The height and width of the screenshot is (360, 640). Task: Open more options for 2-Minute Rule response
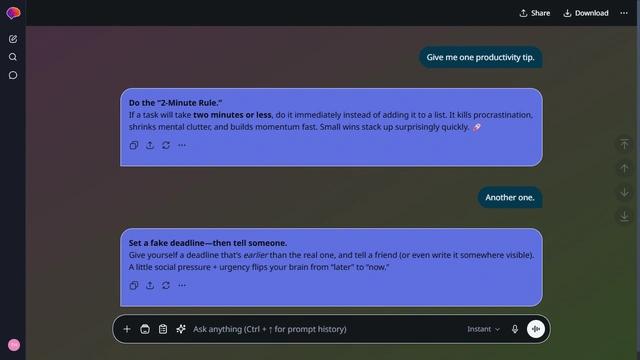182,145
